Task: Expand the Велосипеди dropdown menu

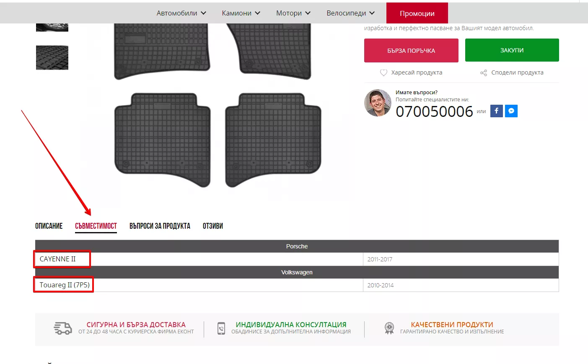Action: 351,13
